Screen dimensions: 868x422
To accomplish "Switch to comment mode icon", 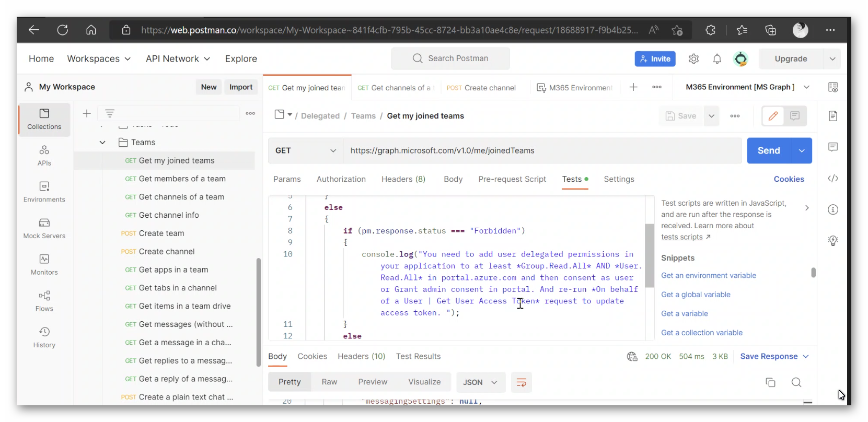I will (x=795, y=116).
